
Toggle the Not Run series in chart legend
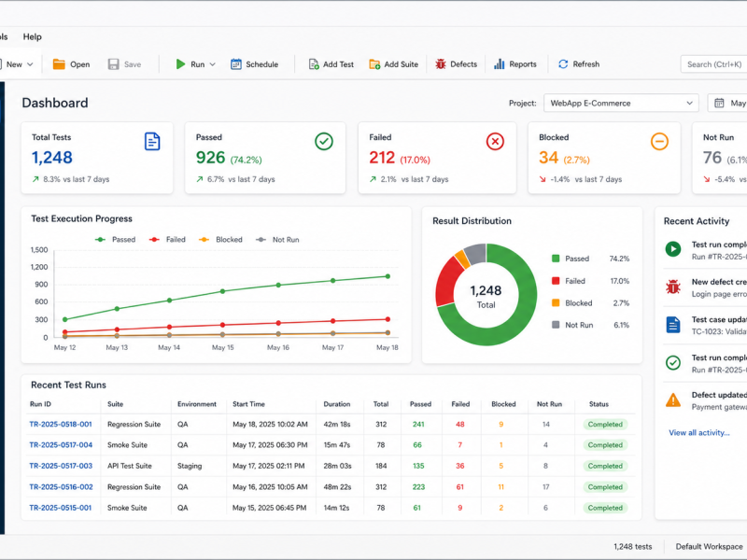[x=277, y=240]
